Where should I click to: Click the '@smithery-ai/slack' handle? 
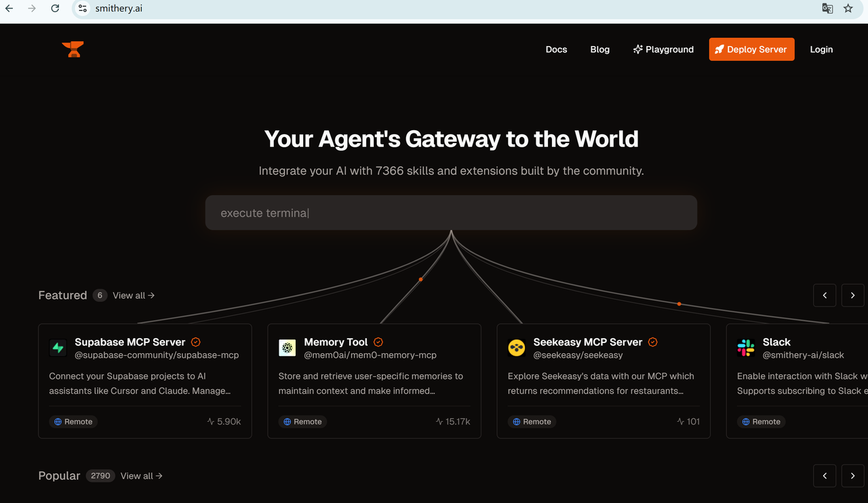(803, 355)
